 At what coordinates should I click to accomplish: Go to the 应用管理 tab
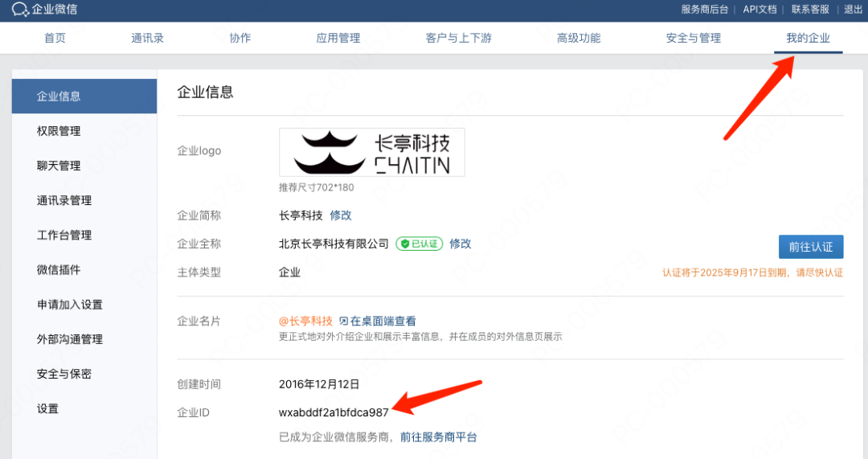(x=338, y=39)
